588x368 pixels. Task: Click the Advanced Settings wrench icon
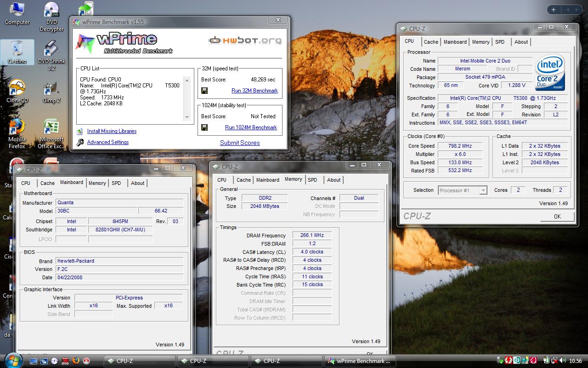tap(80, 142)
